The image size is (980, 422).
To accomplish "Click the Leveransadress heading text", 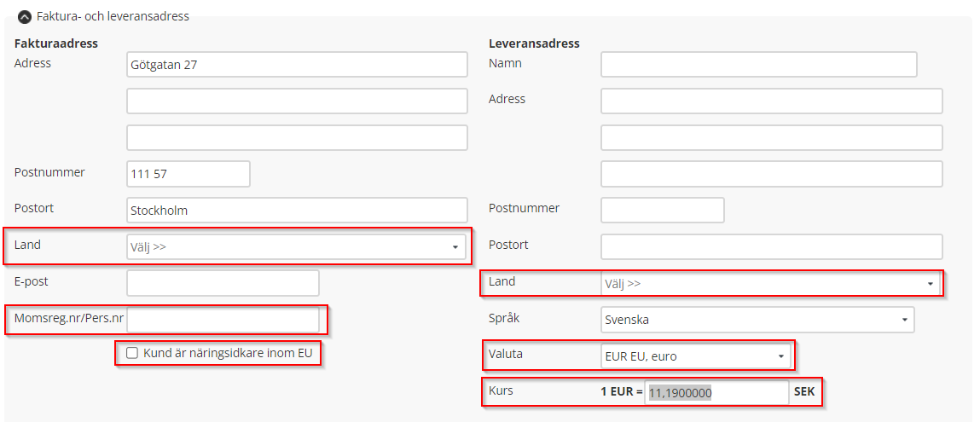I will (534, 43).
